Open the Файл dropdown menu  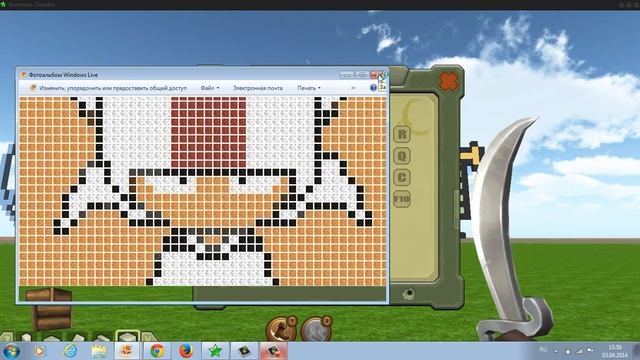coord(209,88)
